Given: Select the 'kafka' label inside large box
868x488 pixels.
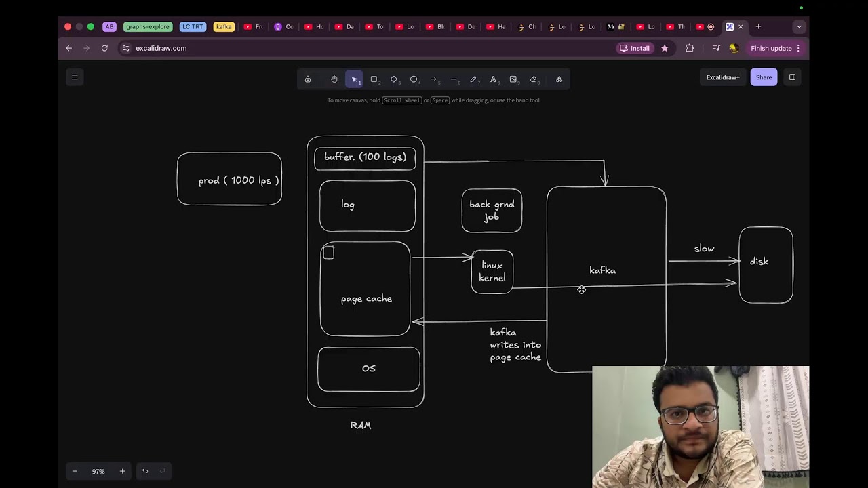Looking at the screenshot, I should click(x=603, y=270).
